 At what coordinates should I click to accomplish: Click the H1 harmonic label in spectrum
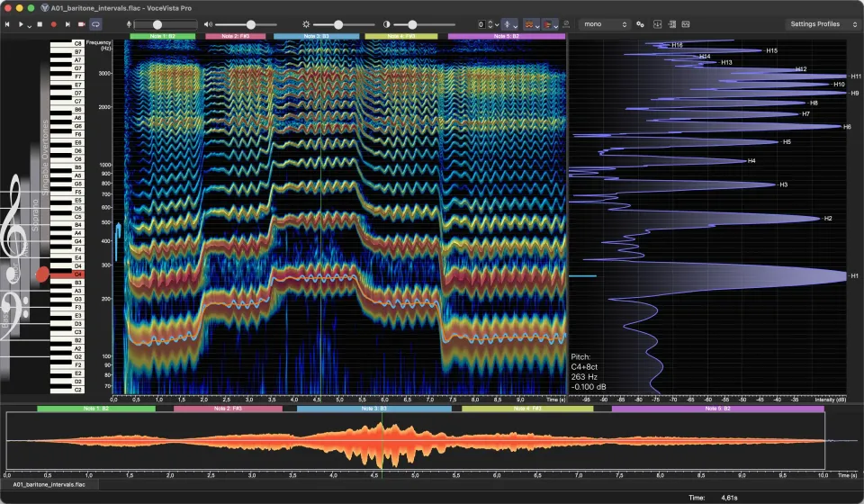coord(854,276)
